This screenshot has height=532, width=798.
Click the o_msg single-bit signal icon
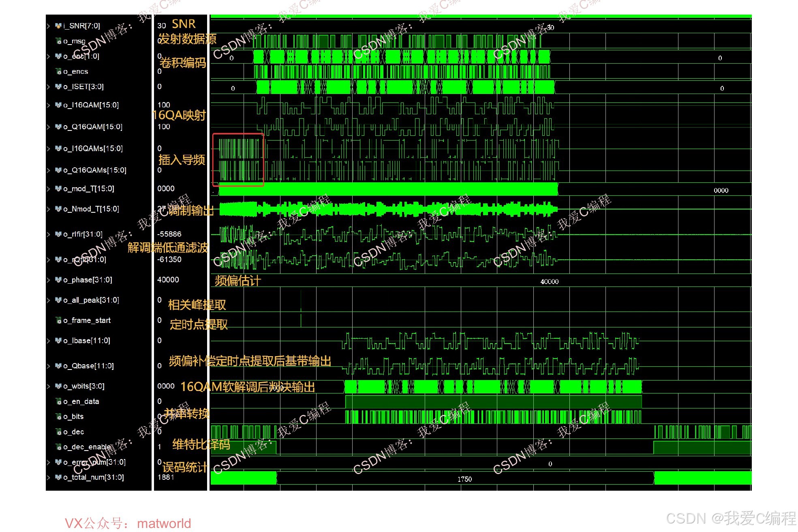tap(58, 41)
